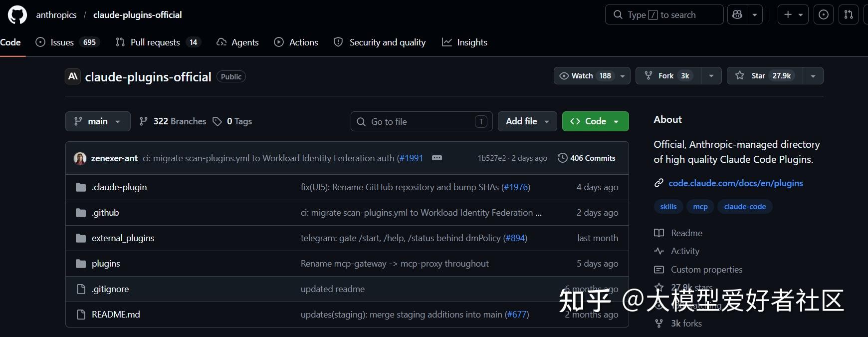Open the main branch selector

(98, 121)
